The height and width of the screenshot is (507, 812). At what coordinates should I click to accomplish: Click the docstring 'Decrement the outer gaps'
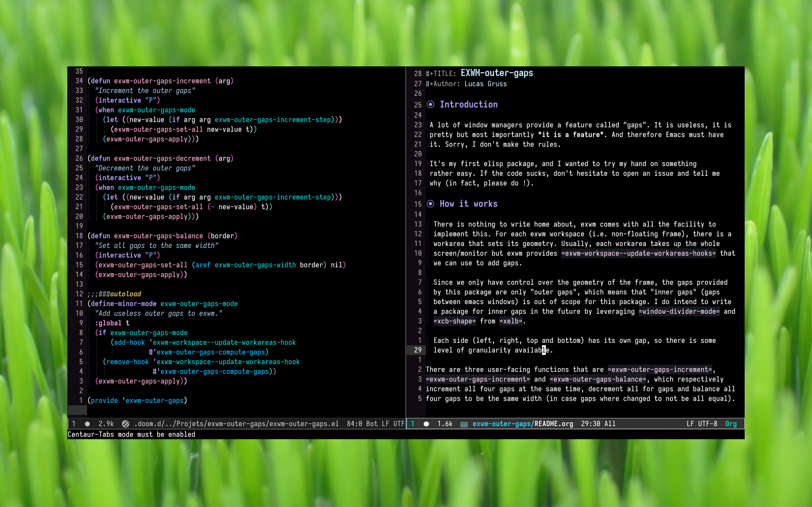pos(145,168)
